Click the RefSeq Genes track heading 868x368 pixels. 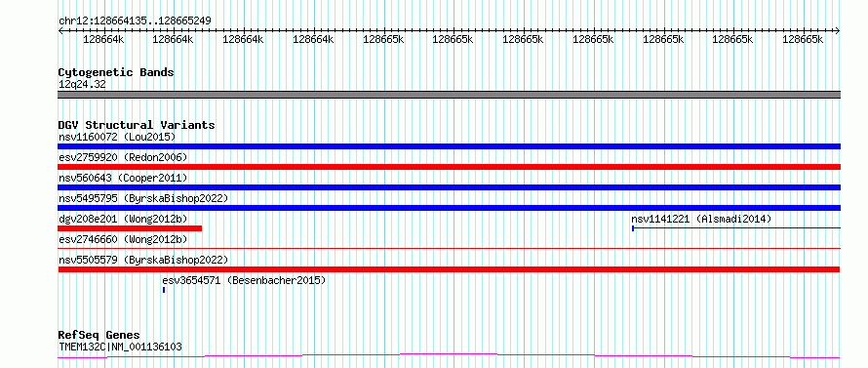pos(99,336)
